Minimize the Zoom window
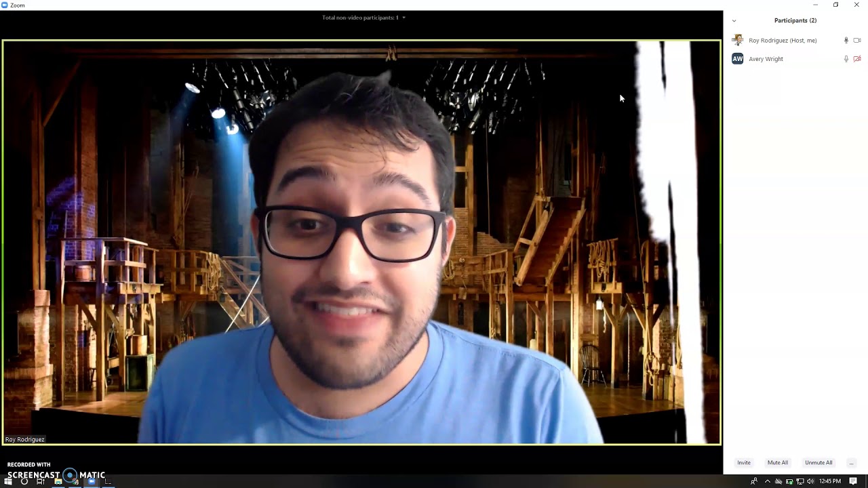 (815, 5)
